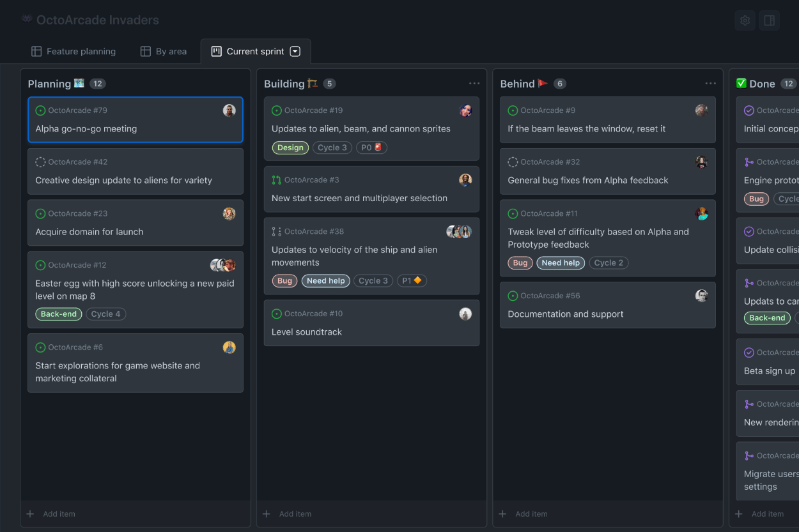This screenshot has height=532, width=799.
Task: Click draft status circle on OctoArcade #32
Action: [x=513, y=162]
